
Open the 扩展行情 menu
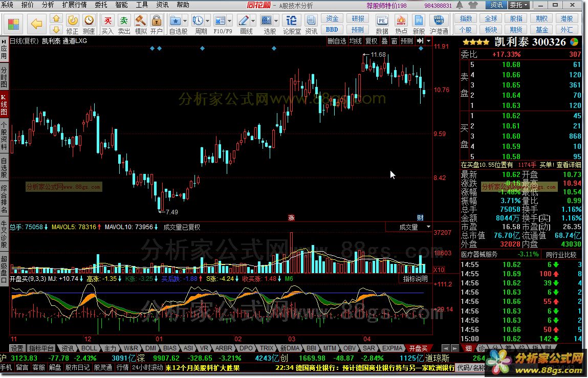tap(75, 5)
